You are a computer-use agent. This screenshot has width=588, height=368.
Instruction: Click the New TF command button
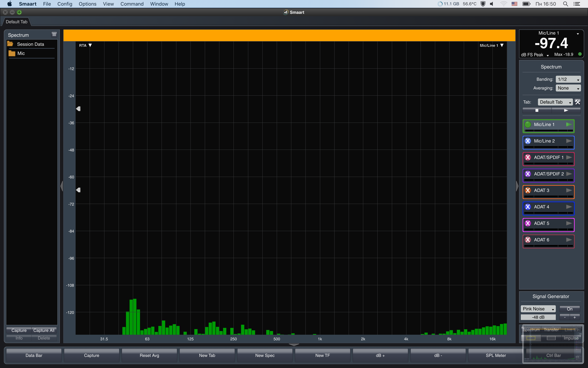click(323, 355)
